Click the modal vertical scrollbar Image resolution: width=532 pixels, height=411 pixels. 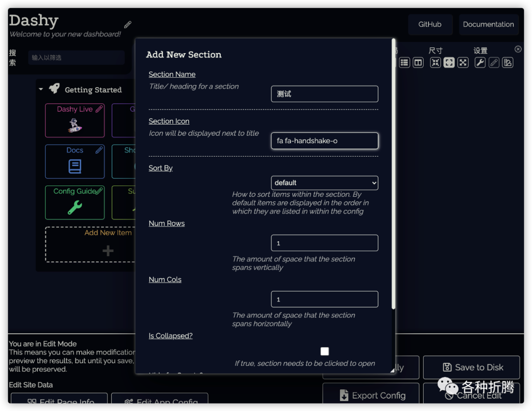point(393,174)
